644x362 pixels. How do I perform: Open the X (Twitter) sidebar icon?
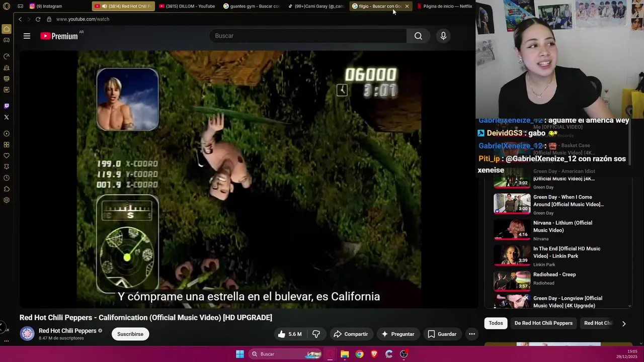click(x=7, y=117)
